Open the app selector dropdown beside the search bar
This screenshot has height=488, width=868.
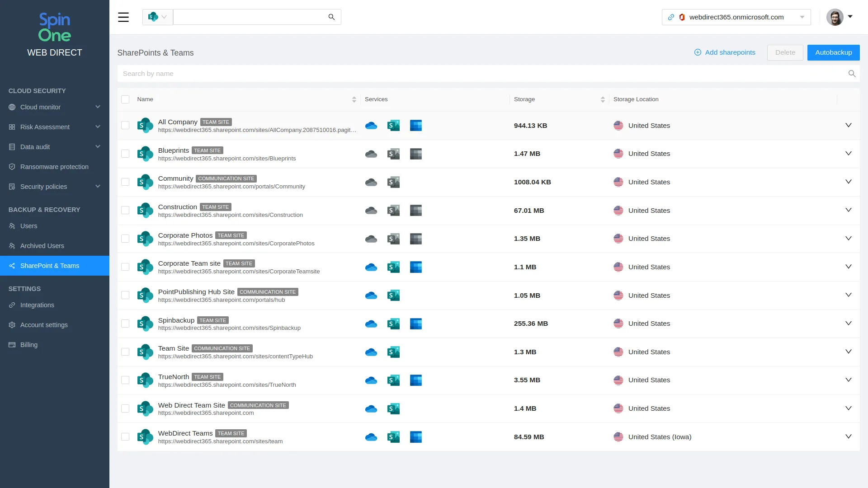click(x=157, y=17)
